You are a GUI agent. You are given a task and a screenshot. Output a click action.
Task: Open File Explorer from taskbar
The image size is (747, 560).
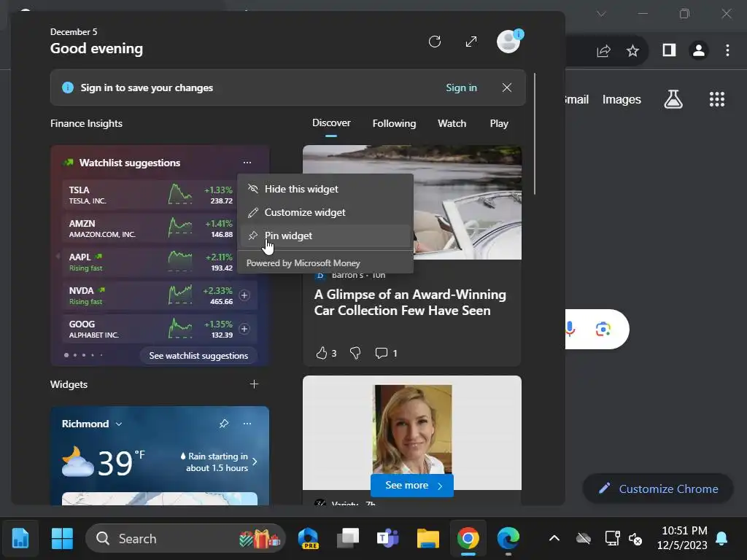click(427, 539)
